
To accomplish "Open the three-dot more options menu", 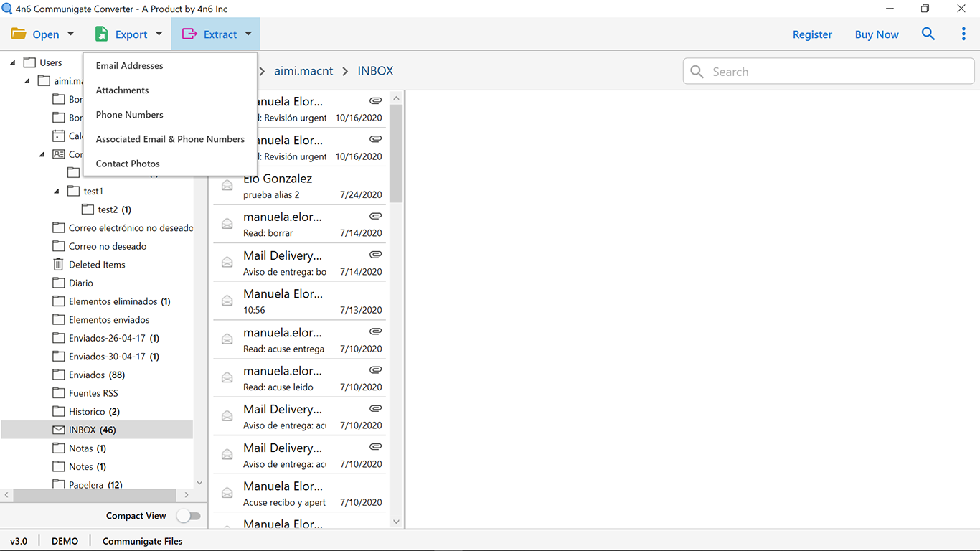I will tap(963, 34).
